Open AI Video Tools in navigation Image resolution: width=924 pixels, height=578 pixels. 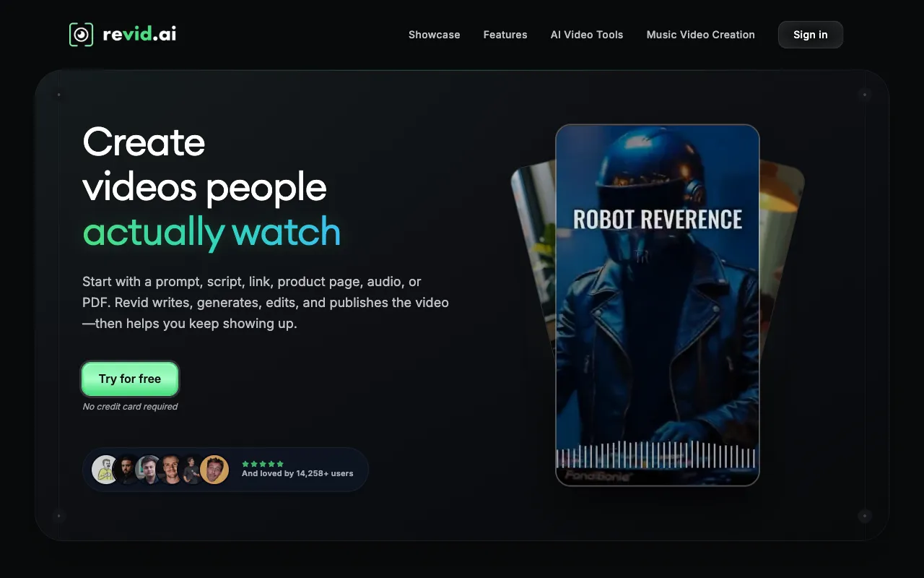click(x=587, y=35)
